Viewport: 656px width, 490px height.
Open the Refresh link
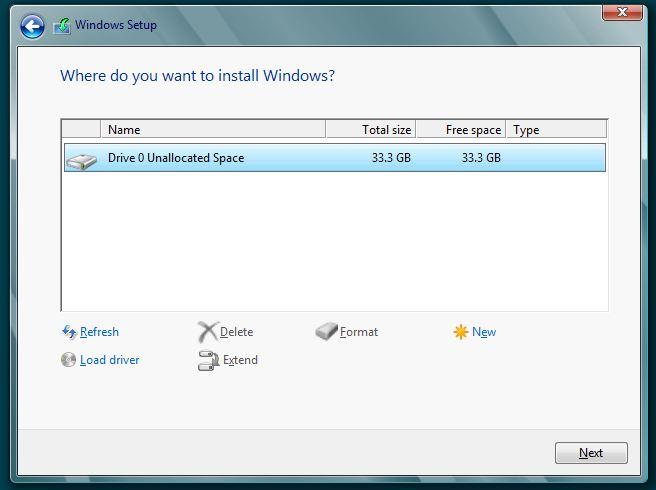tap(99, 332)
